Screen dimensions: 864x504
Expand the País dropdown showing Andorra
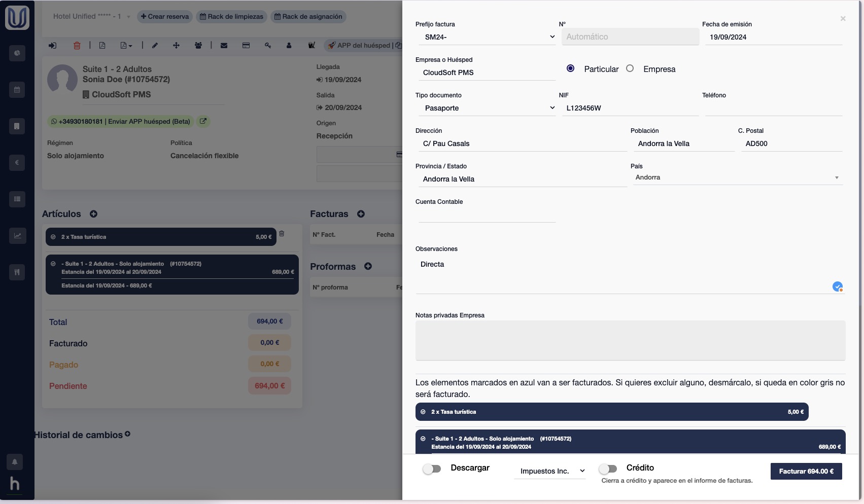point(738,177)
